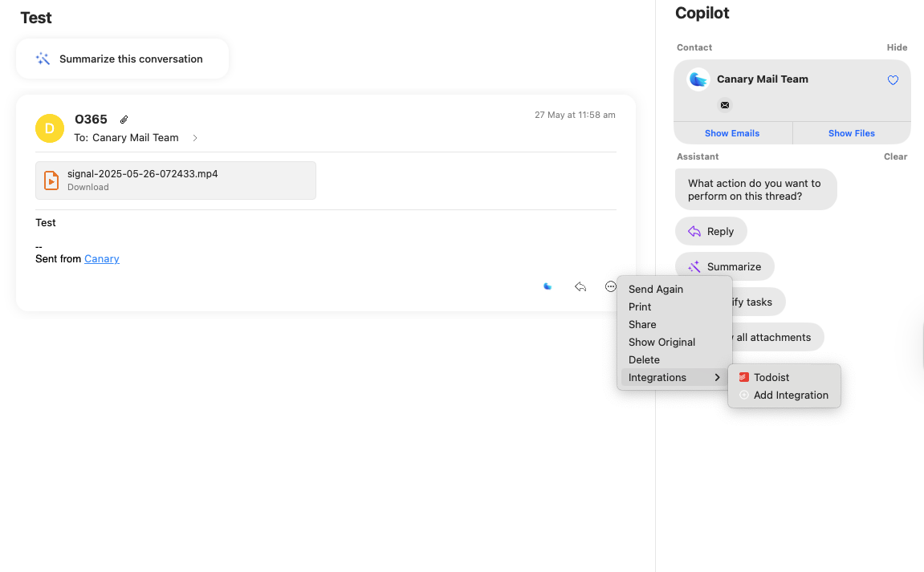
Task: Choose Show Original in the context menu
Action: (x=661, y=343)
